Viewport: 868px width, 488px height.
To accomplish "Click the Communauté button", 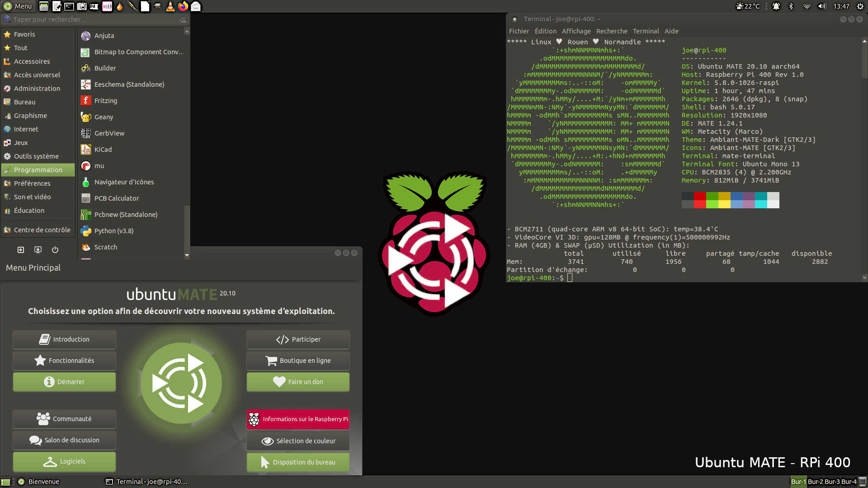I will [64, 419].
